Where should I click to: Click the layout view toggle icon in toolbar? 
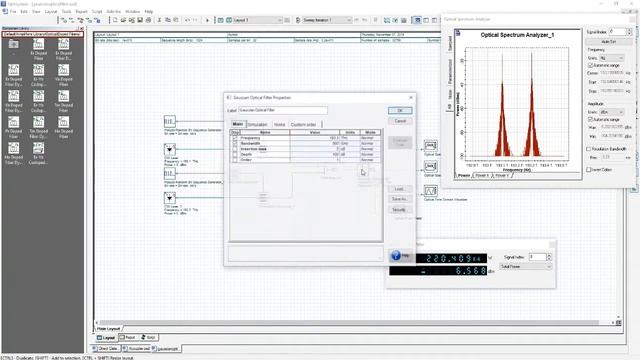tap(417, 20)
